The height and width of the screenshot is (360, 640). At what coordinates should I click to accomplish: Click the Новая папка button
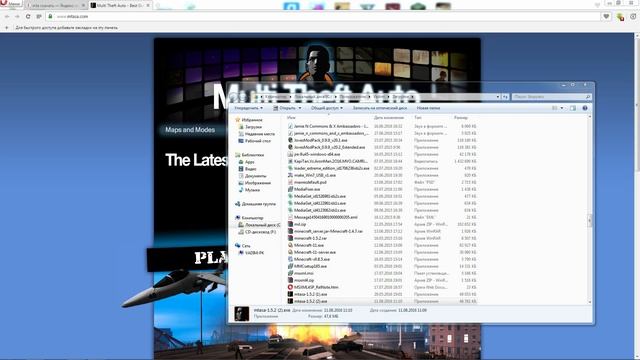[428, 108]
